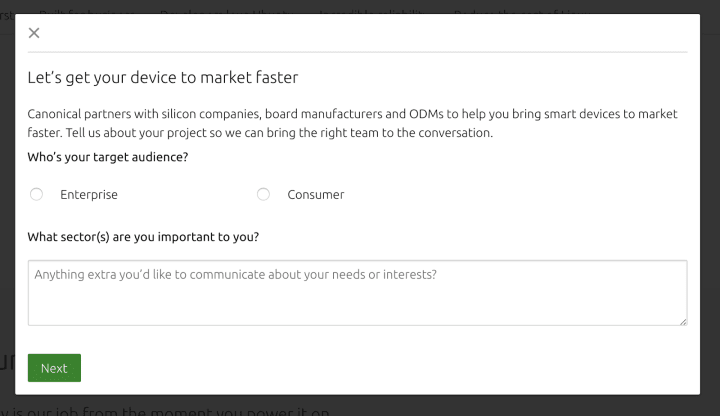The width and height of the screenshot is (720, 416).
Task: Focus the needs or interests text area
Action: 357,298
